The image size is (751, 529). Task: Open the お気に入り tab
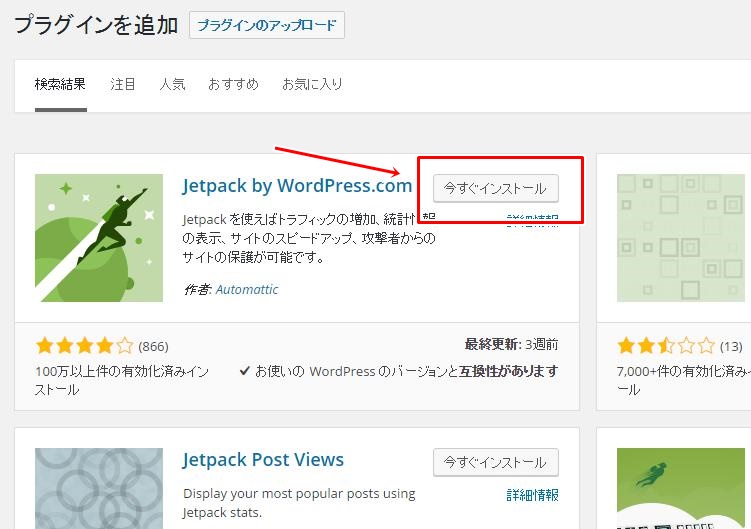[x=312, y=84]
